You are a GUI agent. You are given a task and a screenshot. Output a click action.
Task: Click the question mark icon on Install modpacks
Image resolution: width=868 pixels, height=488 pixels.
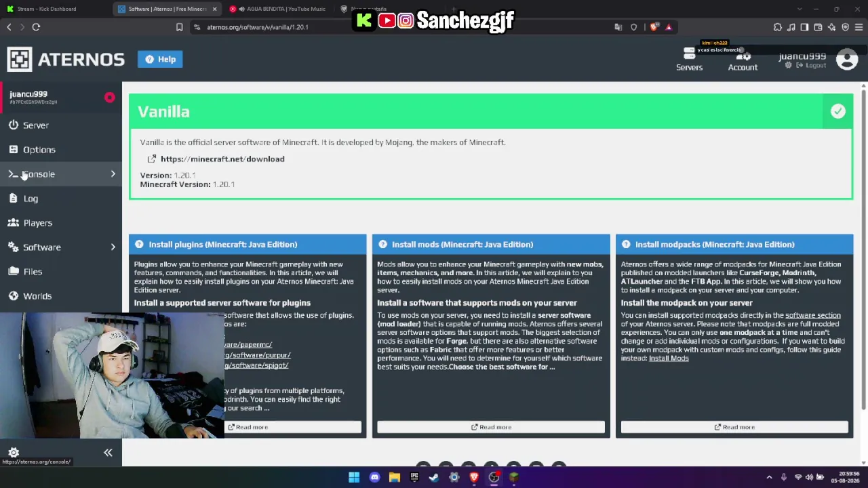(626, 245)
